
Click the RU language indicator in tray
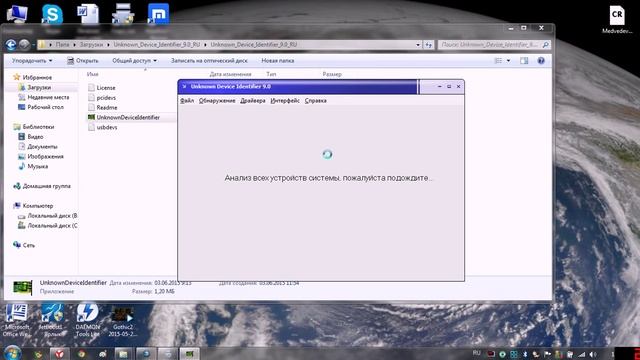tap(476, 353)
